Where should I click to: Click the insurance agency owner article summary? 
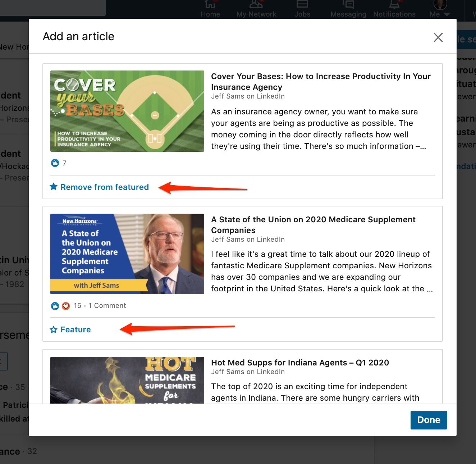click(x=319, y=129)
